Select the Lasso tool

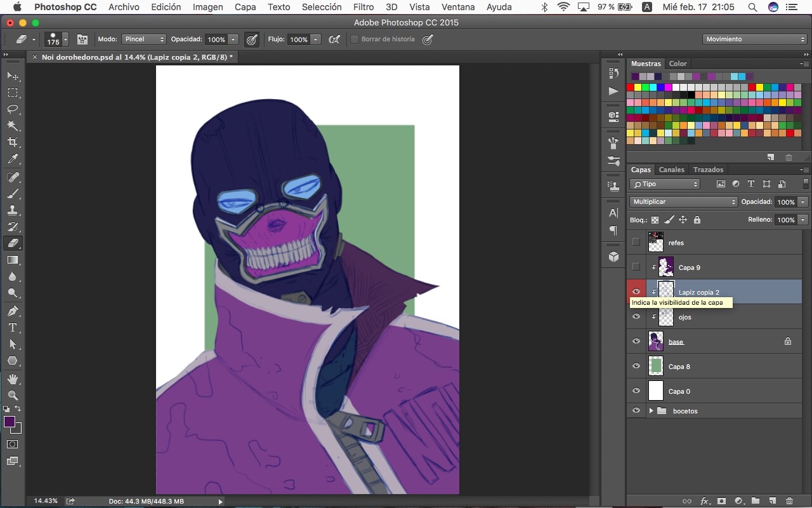pyautogui.click(x=13, y=109)
